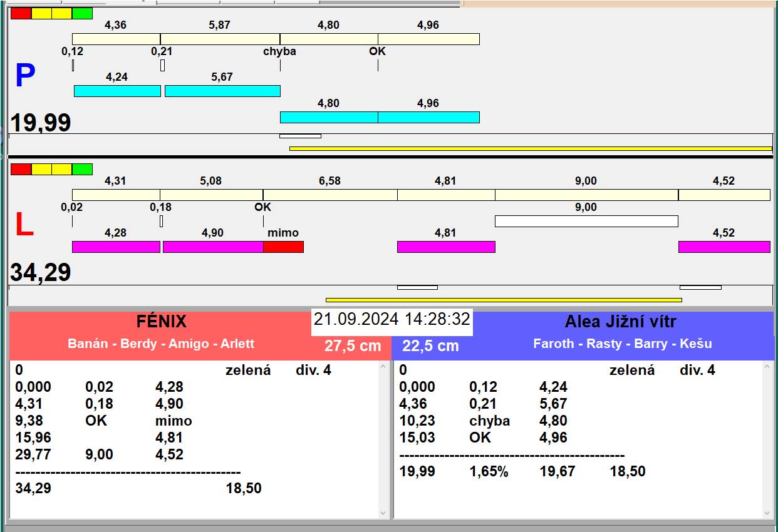Click the blue P lane letter

coord(25,76)
